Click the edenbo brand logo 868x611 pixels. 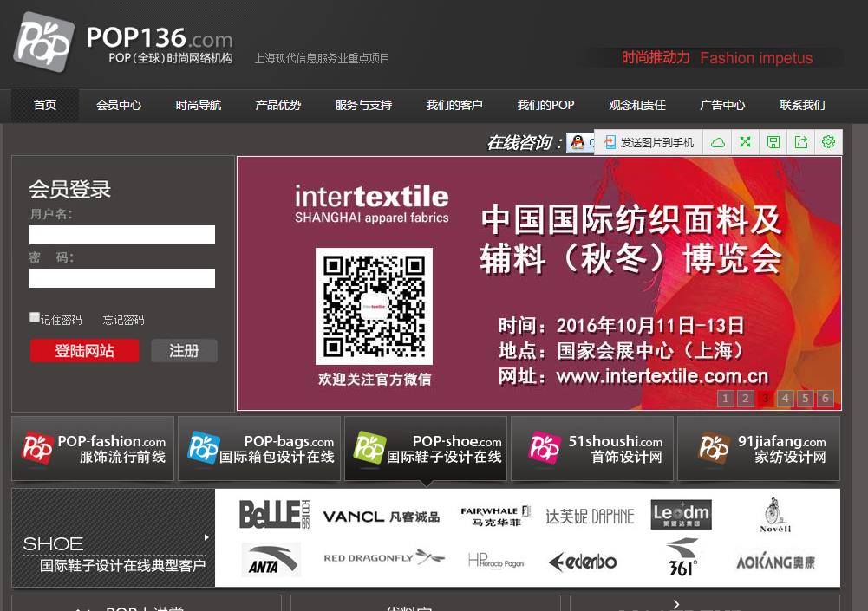pyautogui.click(x=583, y=562)
